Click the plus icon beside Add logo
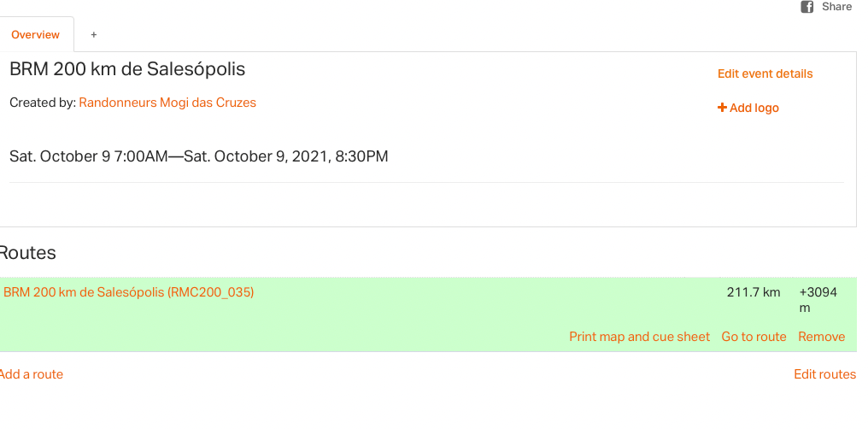The image size is (868, 429). (x=722, y=108)
